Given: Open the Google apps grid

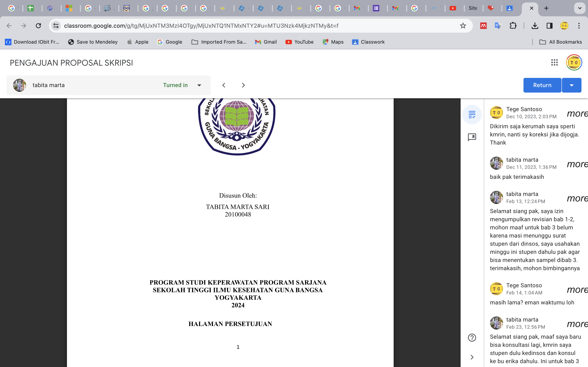Looking at the screenshot, I should pos(554,63).
